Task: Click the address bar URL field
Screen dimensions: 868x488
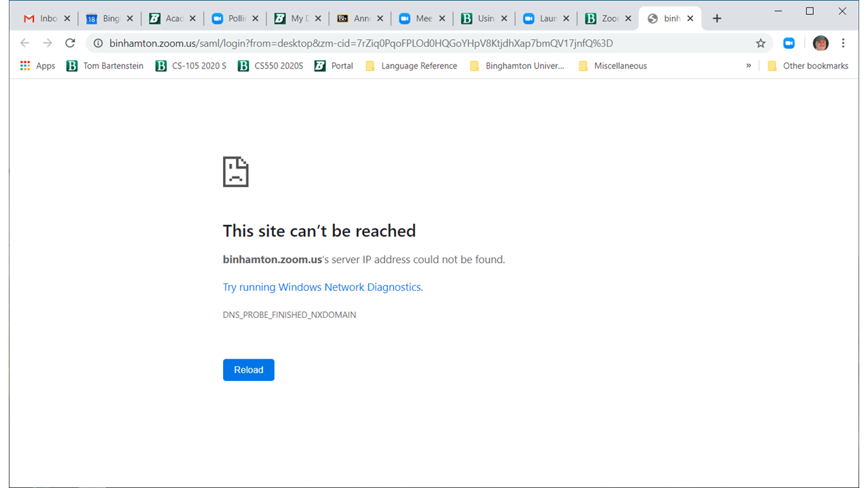Action: pos(407,43)
